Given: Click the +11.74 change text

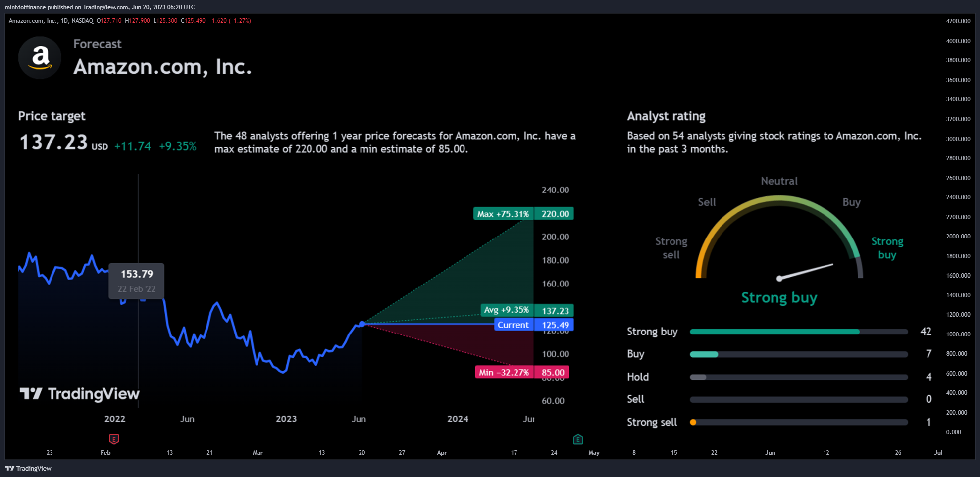Looking at the screenshot, I should click(x=133, y=146).
